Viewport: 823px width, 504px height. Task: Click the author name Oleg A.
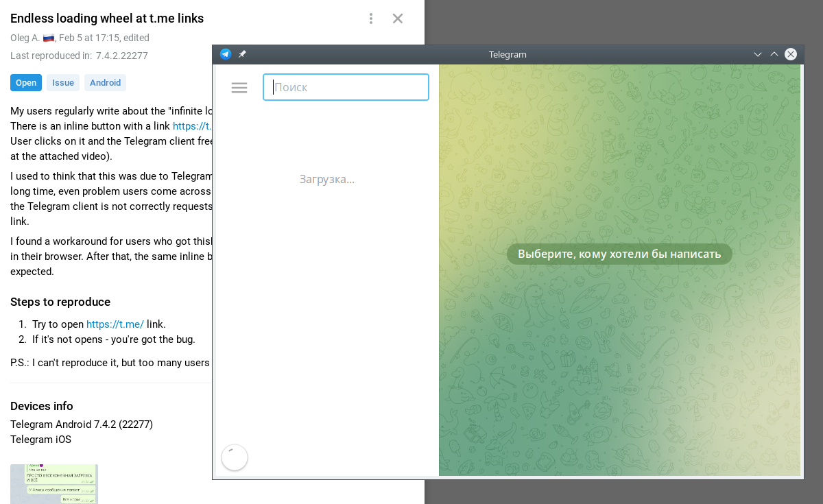pos(25,38)
